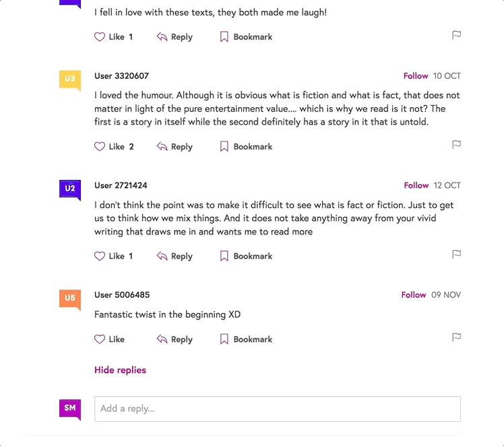Reply to User 2721424's comment
Screen dimensions: 504x446
175,256
